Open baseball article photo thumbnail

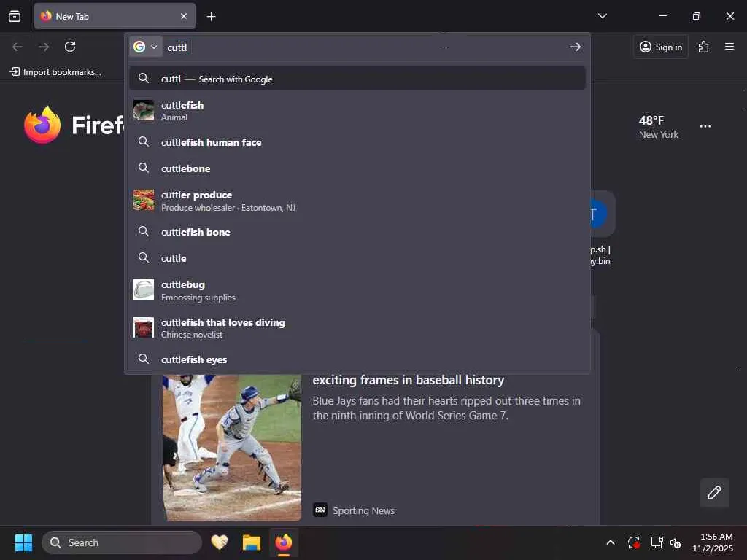pos(231,448)
